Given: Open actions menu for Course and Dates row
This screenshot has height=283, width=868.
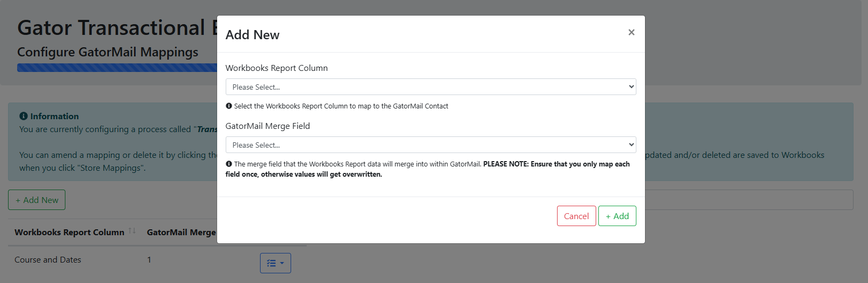Looking at the screenshot, I should (x=276, y=263).
